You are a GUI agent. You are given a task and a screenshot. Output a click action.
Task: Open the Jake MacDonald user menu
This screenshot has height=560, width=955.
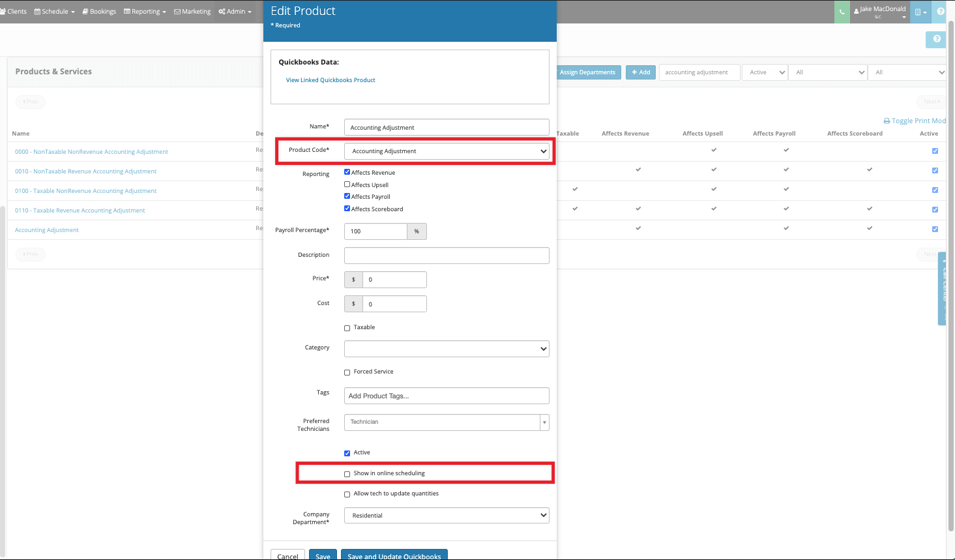(x=880, y=12)
